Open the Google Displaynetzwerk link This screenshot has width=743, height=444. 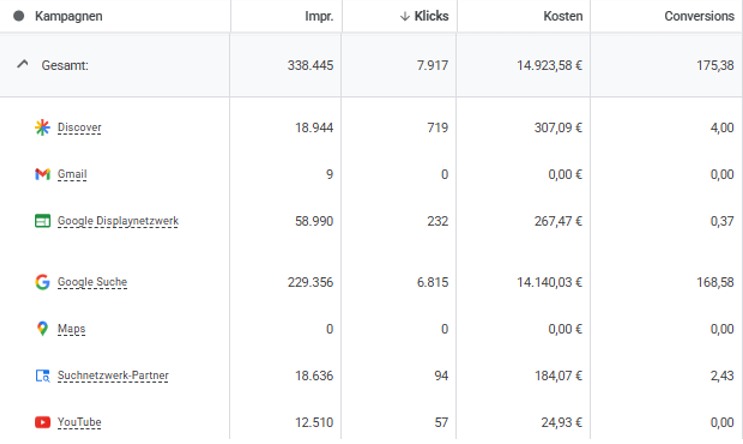coord(117,221)
